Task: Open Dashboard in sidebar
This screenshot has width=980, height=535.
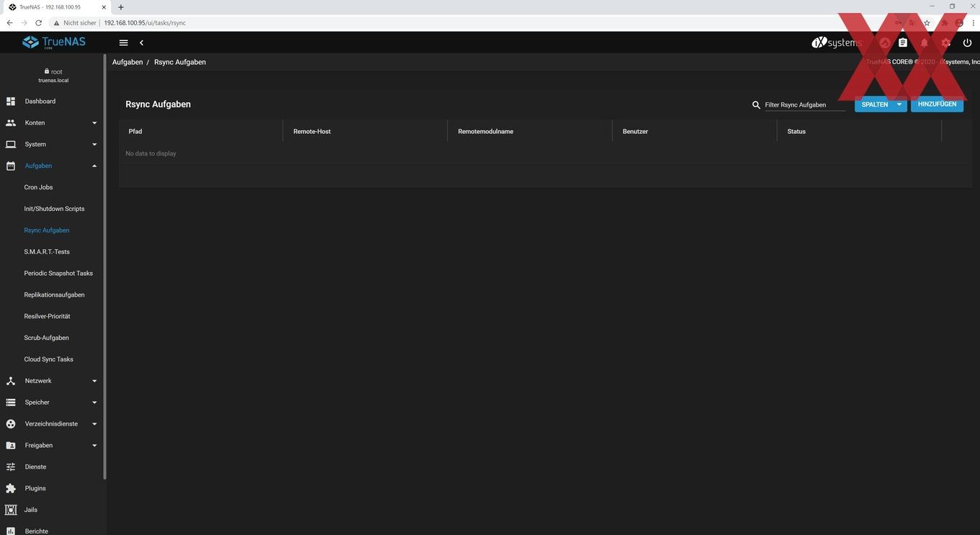Action: click(x=40, y=102)
